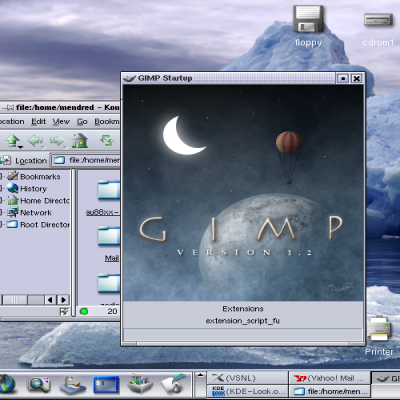Click the clear-location icon left of Location label
Screen dimensions: 400x400
coord(5,160)
